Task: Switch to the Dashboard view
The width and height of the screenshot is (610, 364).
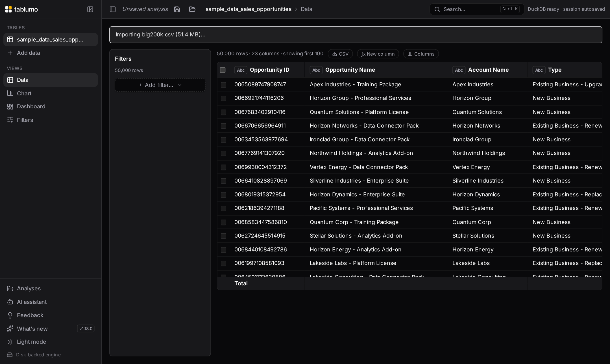Action: [x=51, y=106]
